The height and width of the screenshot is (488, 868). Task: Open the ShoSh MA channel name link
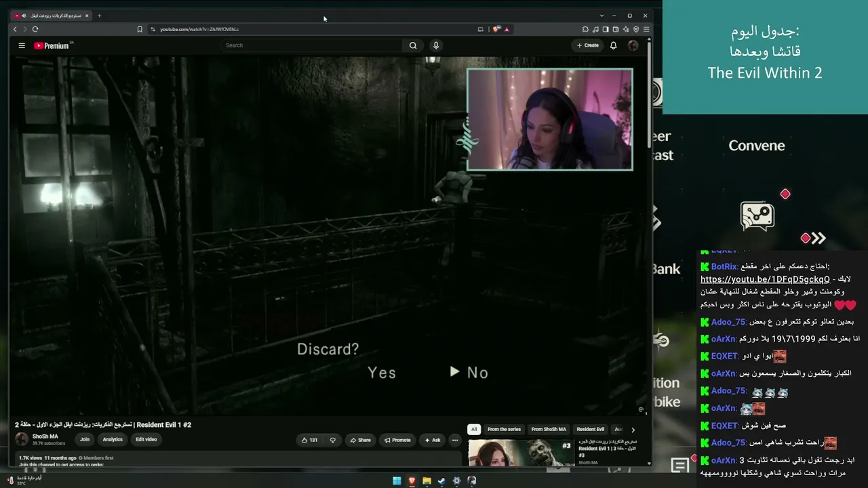coord(45,436)
